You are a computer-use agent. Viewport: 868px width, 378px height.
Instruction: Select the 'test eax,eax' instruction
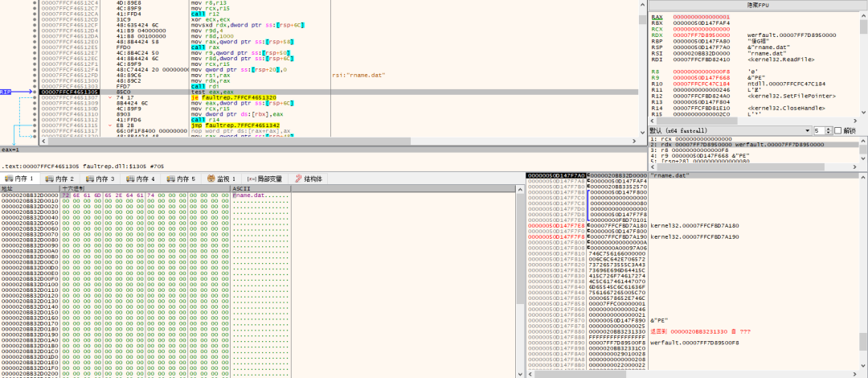pyautogui.click(x=211, y=92)
